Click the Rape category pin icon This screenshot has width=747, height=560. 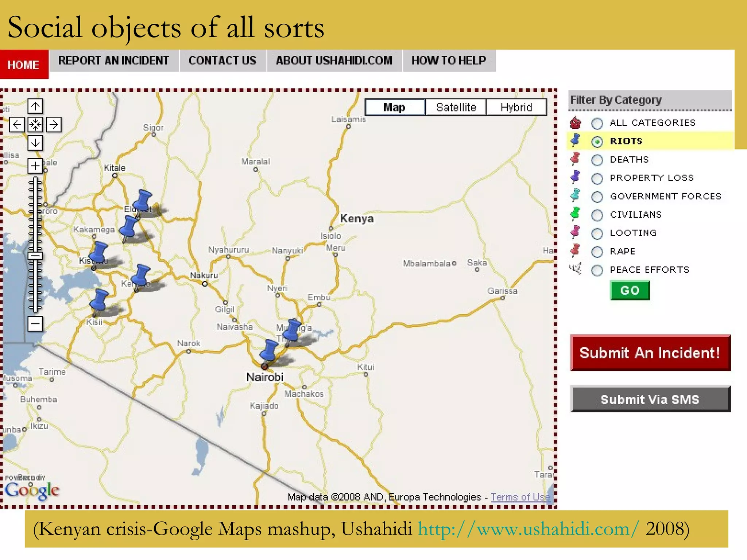(576, 250)
